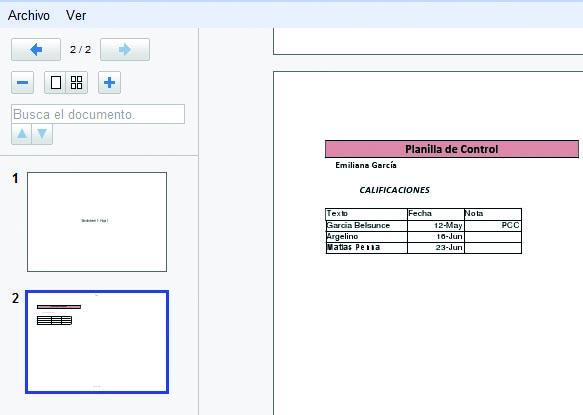Zoom in with the plus button

[x=109, y=83]
